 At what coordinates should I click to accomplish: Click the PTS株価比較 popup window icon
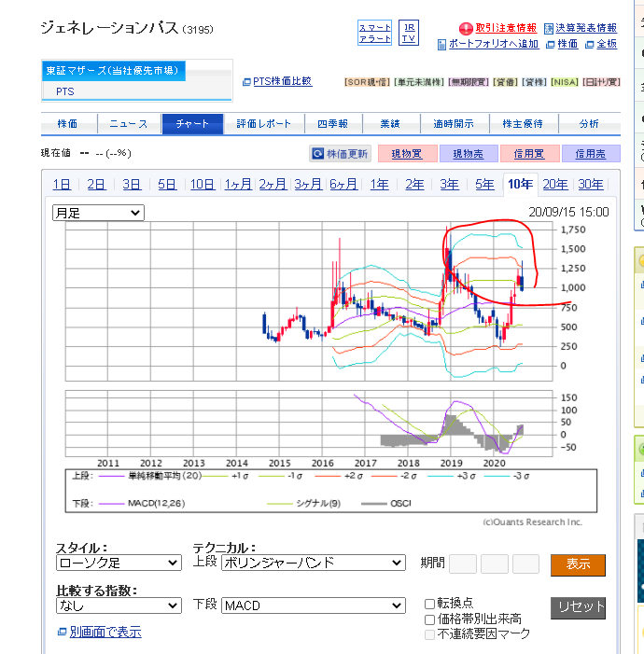(x=246, y=82)
